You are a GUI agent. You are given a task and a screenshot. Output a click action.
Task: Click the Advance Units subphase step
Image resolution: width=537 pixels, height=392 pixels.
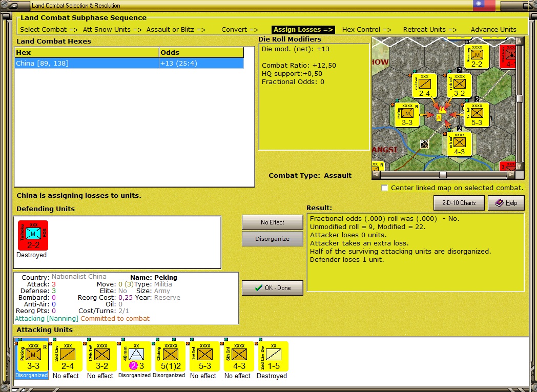(x=493, y=30)
